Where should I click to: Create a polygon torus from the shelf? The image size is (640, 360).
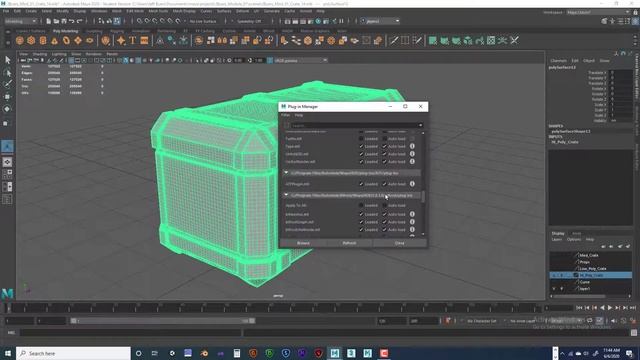66,40
